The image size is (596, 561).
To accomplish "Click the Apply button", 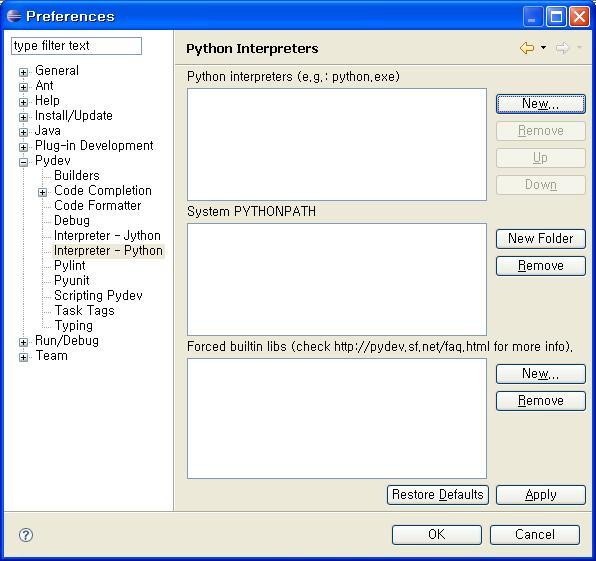I will click(x=541, y=495).
